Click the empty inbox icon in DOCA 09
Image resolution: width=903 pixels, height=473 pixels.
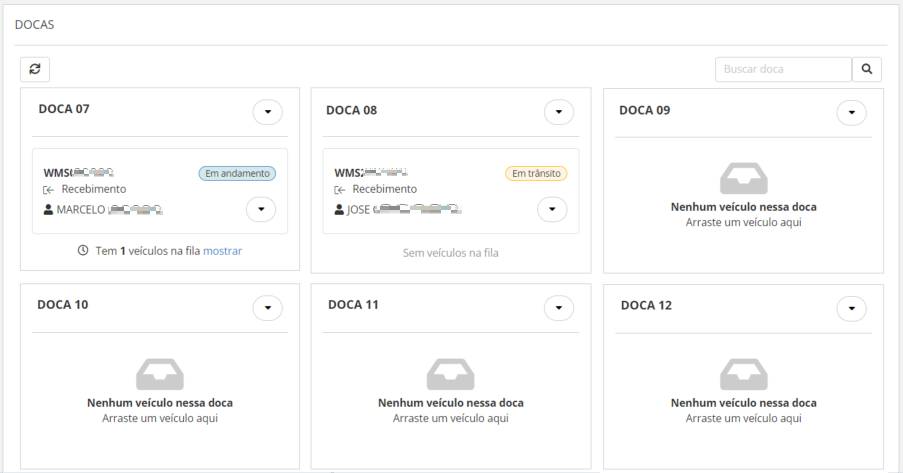point(743,178)
